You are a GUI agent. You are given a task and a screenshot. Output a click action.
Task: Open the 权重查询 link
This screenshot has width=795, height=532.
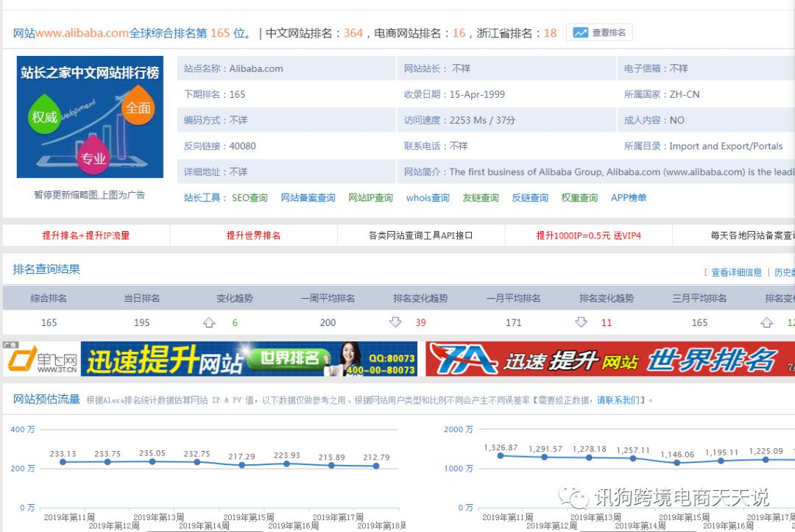pos(579,198)
